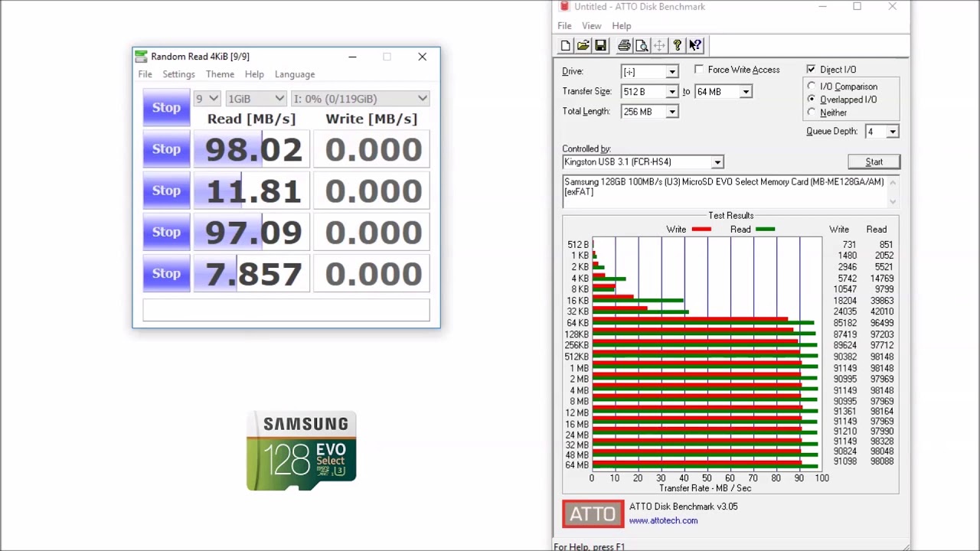The image size is (980, 551).
Task: Click 'For Help, press F1' status text
Action: pyautogui.click(x=590, y=546)
